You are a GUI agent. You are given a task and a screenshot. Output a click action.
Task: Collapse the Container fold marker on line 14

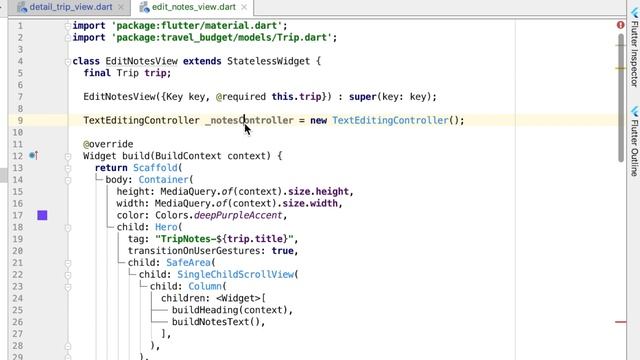68,180
